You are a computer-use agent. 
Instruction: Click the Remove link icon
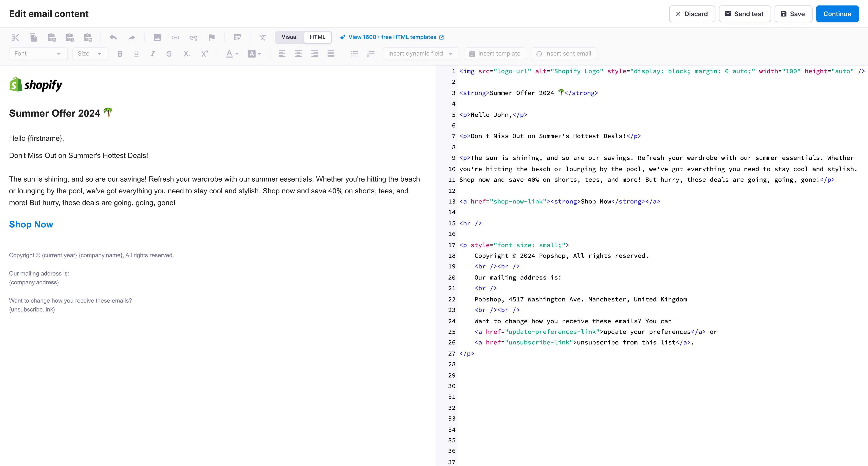click(x=193, y=37)
